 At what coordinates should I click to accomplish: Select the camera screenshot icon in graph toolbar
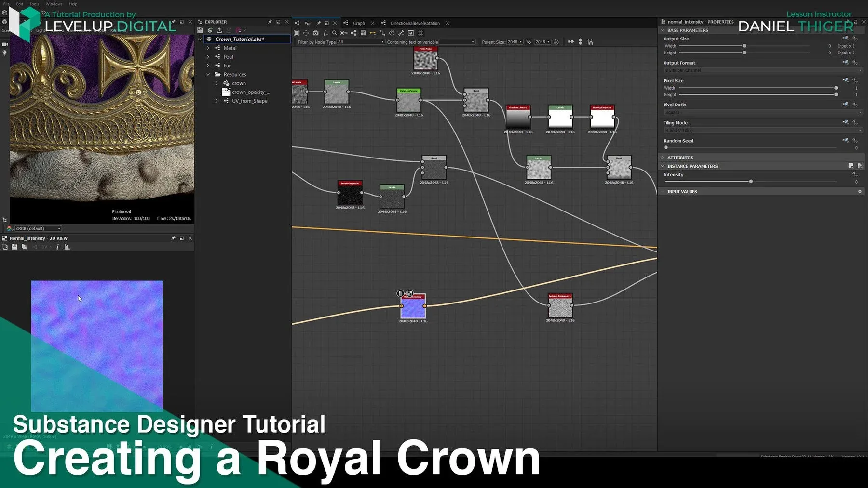pos(316,33)
